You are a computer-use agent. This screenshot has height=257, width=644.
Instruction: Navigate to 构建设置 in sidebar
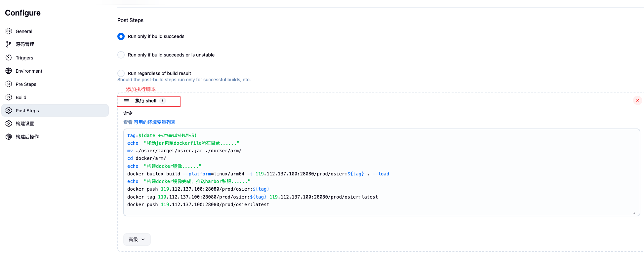pos(25,124)
